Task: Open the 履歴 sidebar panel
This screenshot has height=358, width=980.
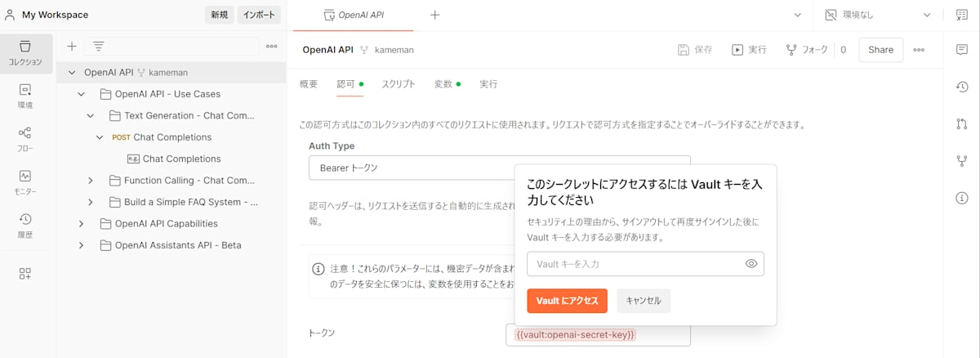Action: [x=25, y=226]
